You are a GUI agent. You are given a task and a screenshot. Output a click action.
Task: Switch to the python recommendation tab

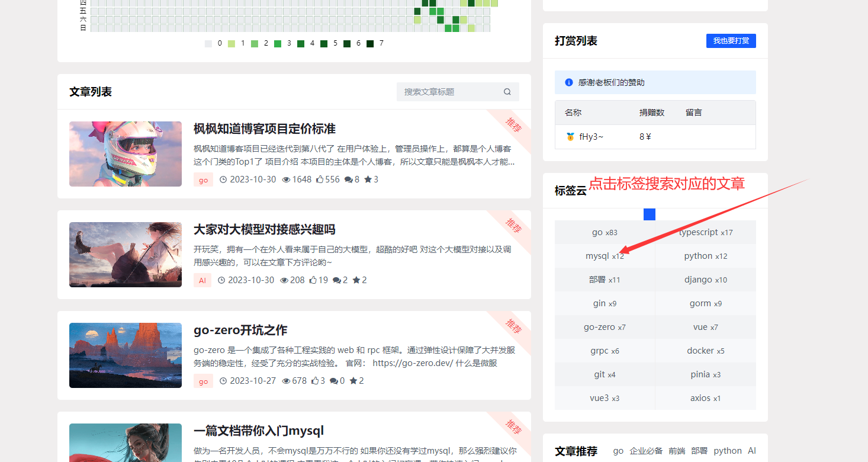pos(728,451)
